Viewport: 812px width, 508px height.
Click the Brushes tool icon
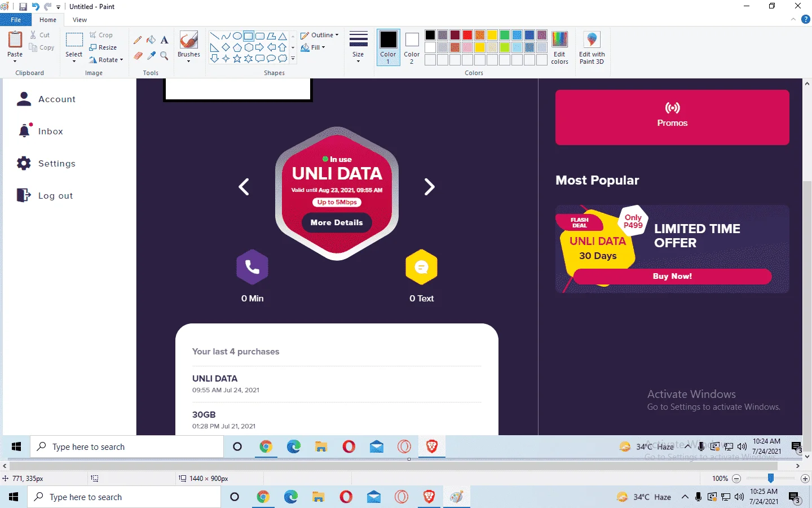[x=188, y=40]
